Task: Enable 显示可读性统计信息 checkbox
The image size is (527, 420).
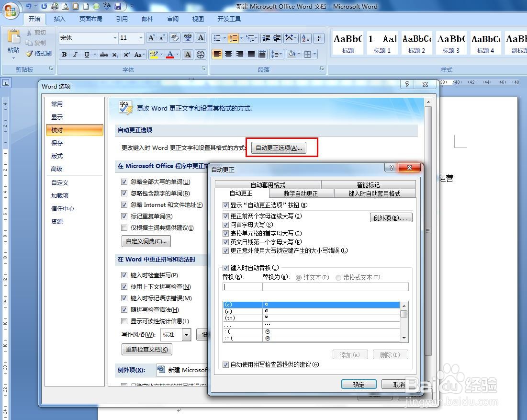Action: coord(124,321)
